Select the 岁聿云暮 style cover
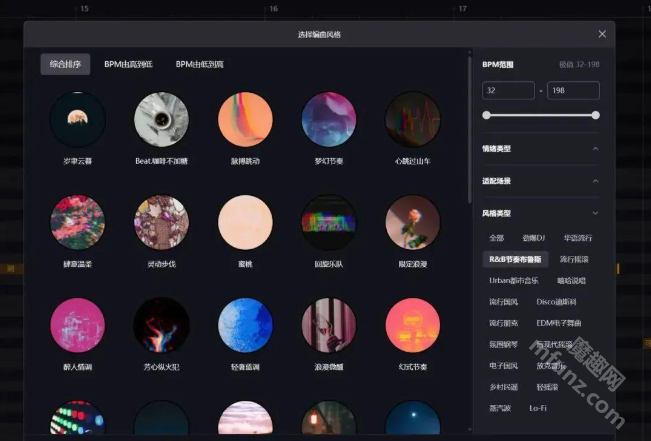 coord(77,119)
